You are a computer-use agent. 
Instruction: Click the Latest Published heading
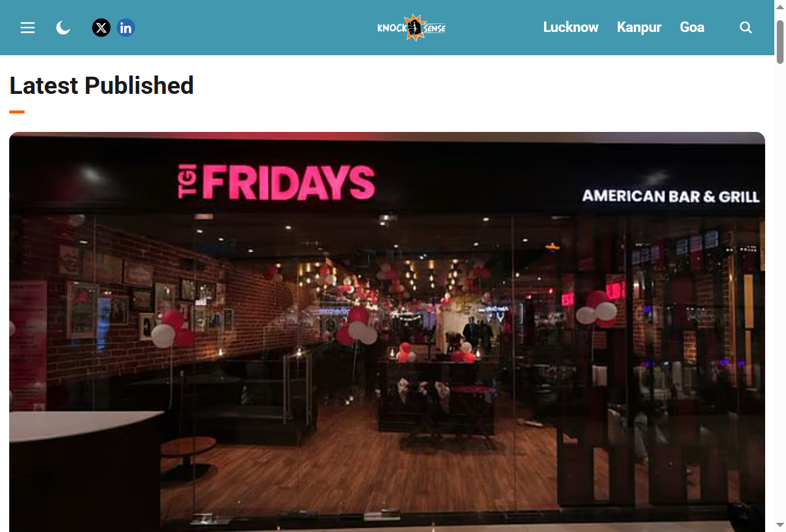[101, 85]
